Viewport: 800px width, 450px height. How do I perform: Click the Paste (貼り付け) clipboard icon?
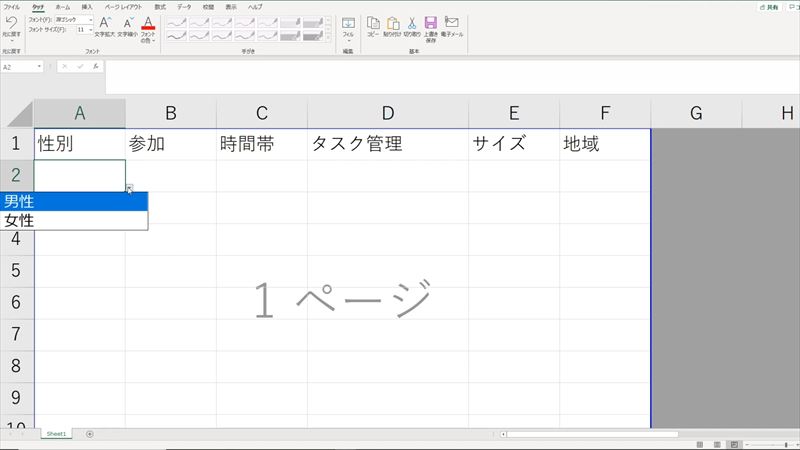coord(392,23)
